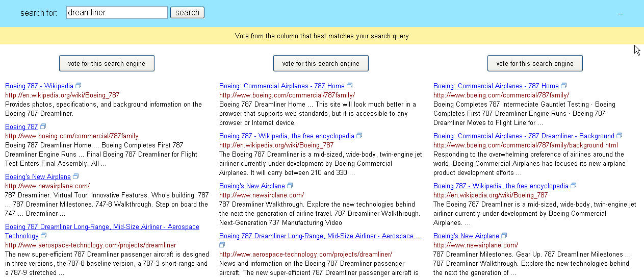Screen dimensions: 644x278
Task: Click left column URL 'http://en.wikipedia.org/wiki/Boeing_787'
Action: [x=62, y=95]
